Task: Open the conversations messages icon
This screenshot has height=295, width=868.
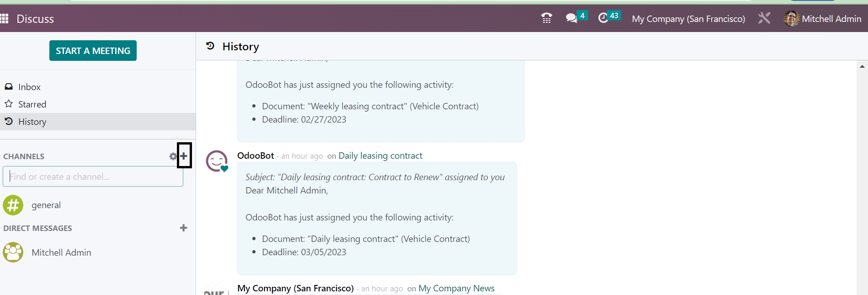Action: pos(571,18)
